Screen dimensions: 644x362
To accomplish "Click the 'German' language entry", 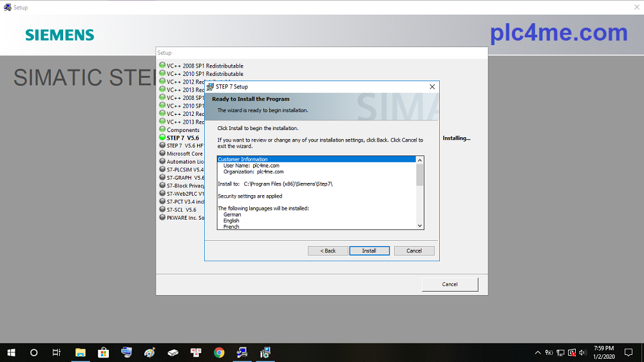I will tap(232, 214).
